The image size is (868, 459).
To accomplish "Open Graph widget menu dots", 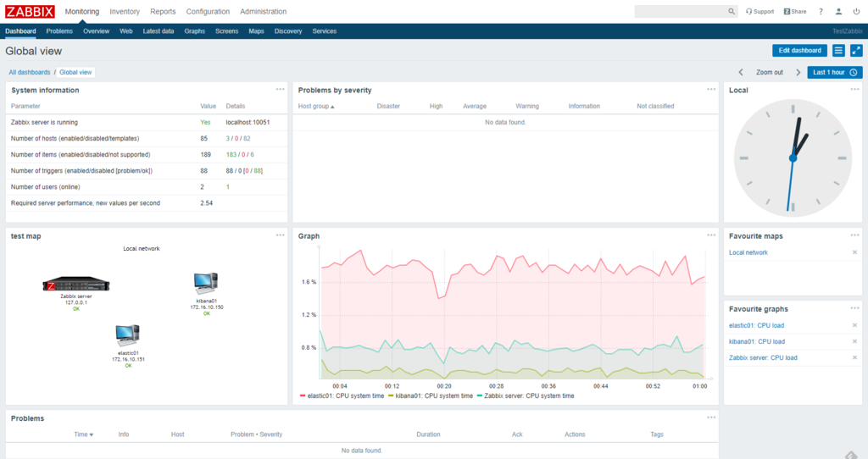I will (x=711, y=235).
